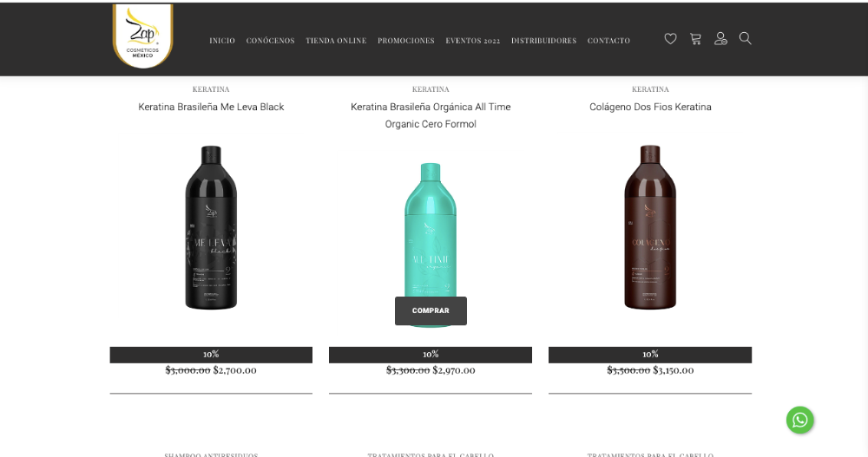This screenshot has height=457, width=868.
Task: Open Contacto page
Action: [x=608, y=41]
